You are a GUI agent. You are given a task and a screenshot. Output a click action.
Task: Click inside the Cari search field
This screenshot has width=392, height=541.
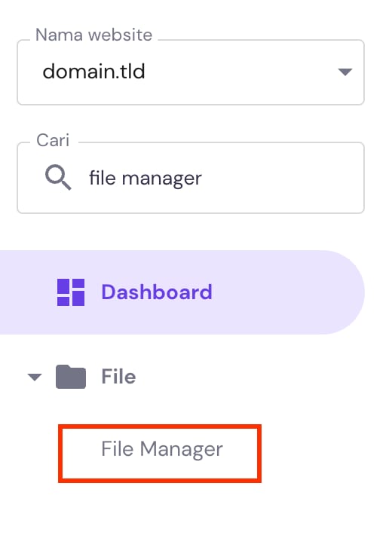pyautogui.click(x=191, y=178)
